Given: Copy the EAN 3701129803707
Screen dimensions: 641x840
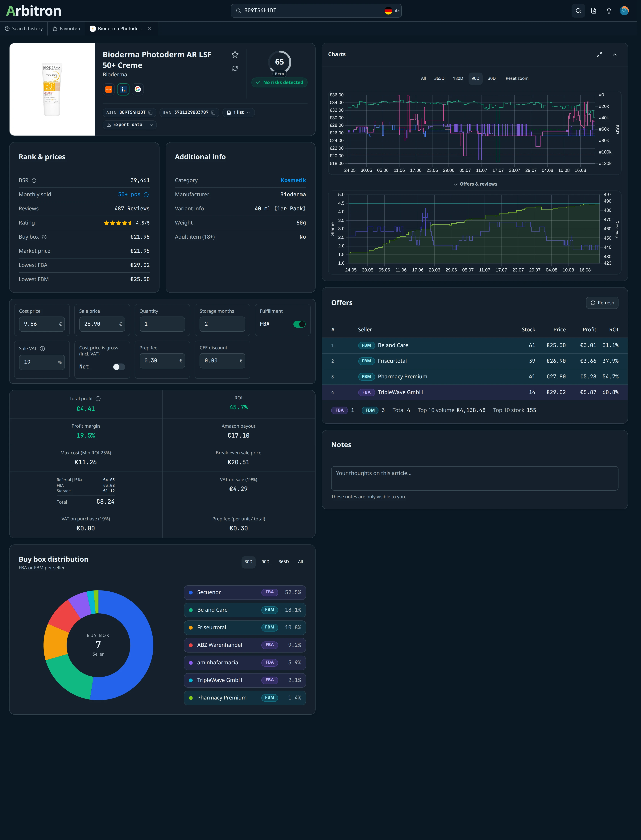Looking at the screenshot, I should pyautogui.click(x=213, y=113).
